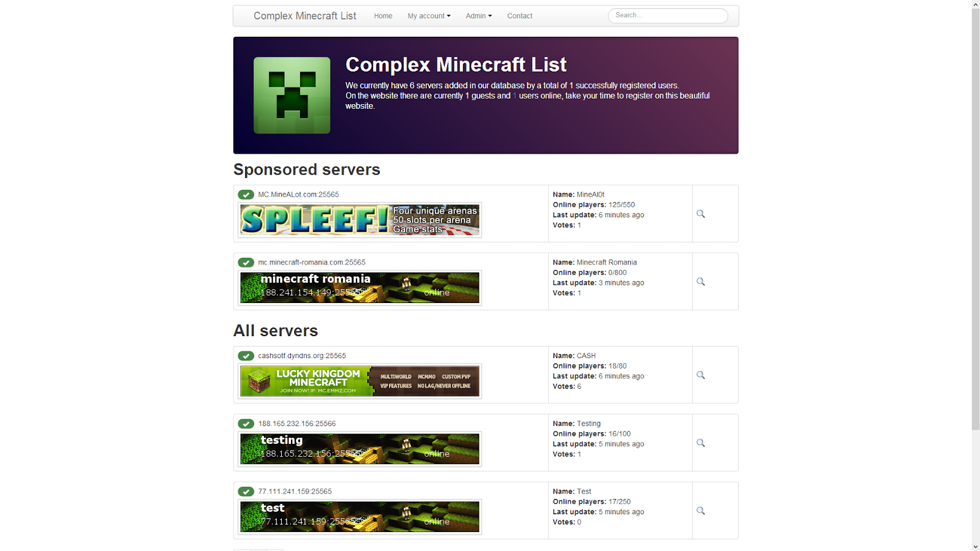Viewport: 980px width, 551px height.
Task: Click the hero title Complex Minecraft List
Action: click(x=456, y=64)
